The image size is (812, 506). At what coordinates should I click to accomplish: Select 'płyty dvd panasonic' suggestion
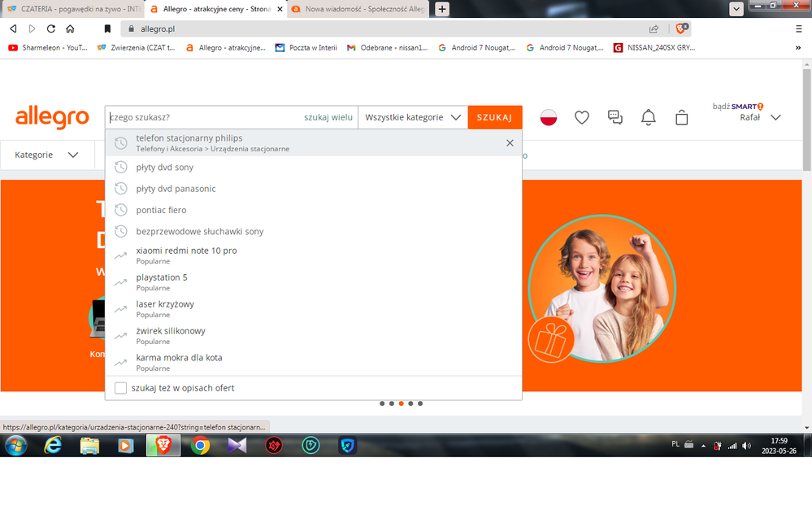pos(313,188)
